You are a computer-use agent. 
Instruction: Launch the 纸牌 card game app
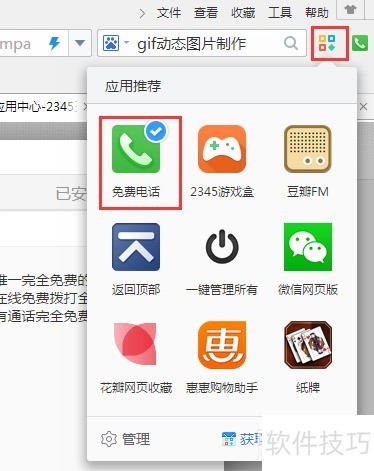point(308,345)
